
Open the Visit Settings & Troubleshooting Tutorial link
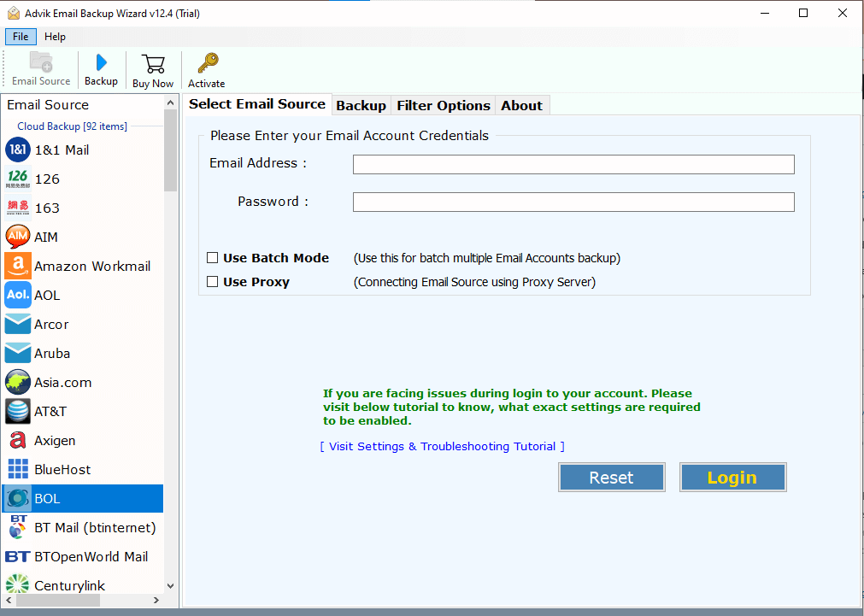tap(442, 446)
